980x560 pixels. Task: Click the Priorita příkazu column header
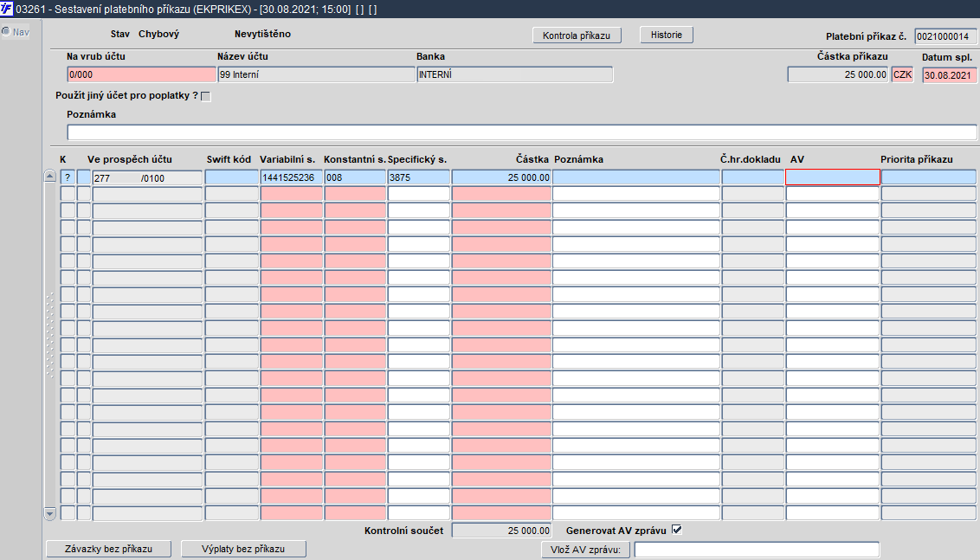coord(917,159)
